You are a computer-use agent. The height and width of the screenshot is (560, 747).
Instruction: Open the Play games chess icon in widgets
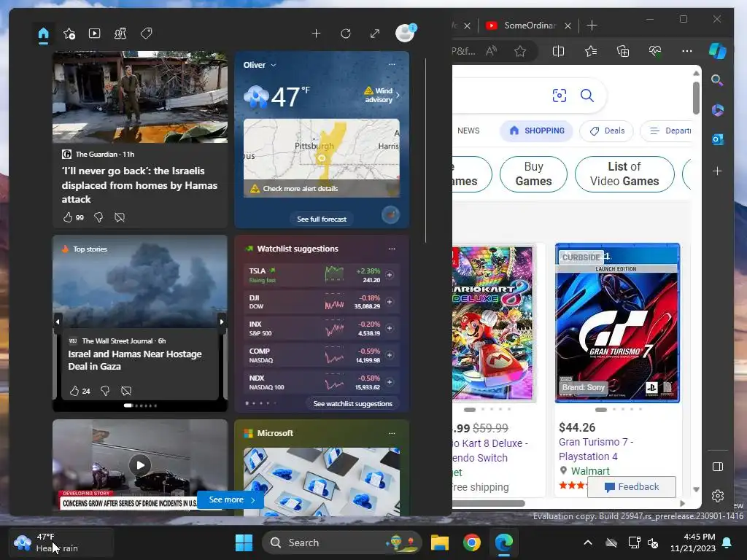click(x=120, y=34)
